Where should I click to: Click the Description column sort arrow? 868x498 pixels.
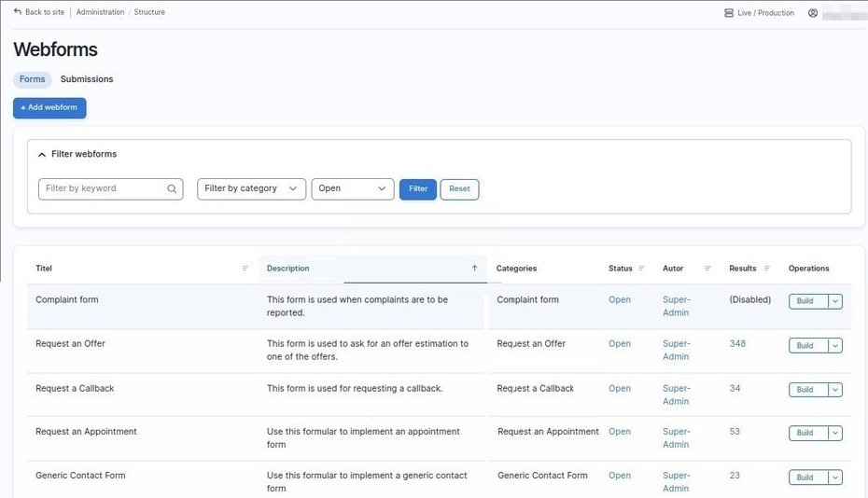[474, 269]
